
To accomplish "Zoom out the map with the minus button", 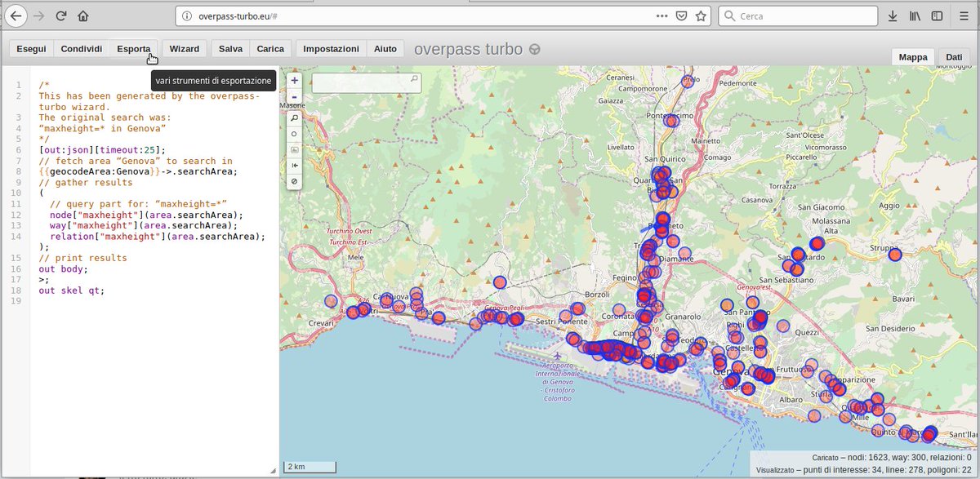I will coord(294,96).
